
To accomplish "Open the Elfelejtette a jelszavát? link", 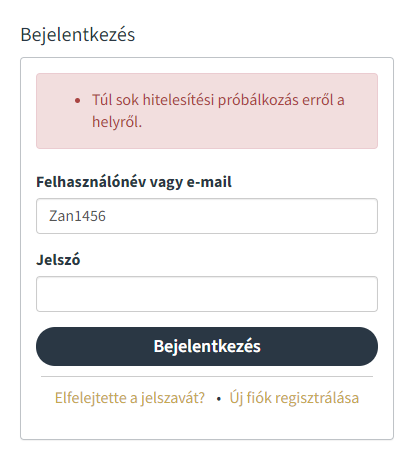I will [x=130, y=398].
